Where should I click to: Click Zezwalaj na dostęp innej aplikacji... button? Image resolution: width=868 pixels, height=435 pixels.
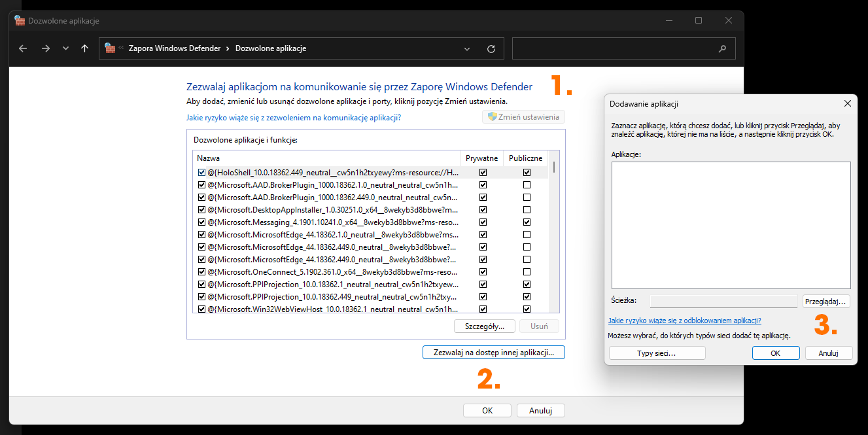pos(494,352)
